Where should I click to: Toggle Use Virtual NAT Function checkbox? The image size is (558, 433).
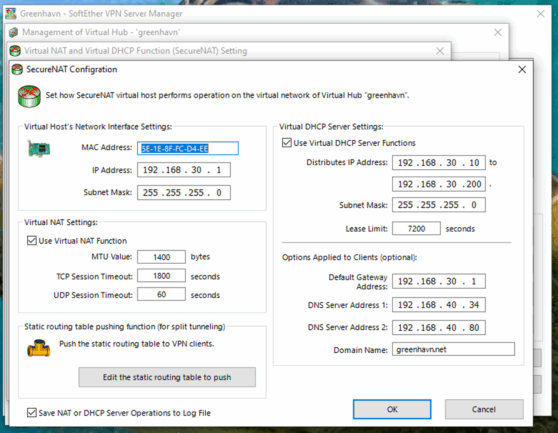coord(32,241)
